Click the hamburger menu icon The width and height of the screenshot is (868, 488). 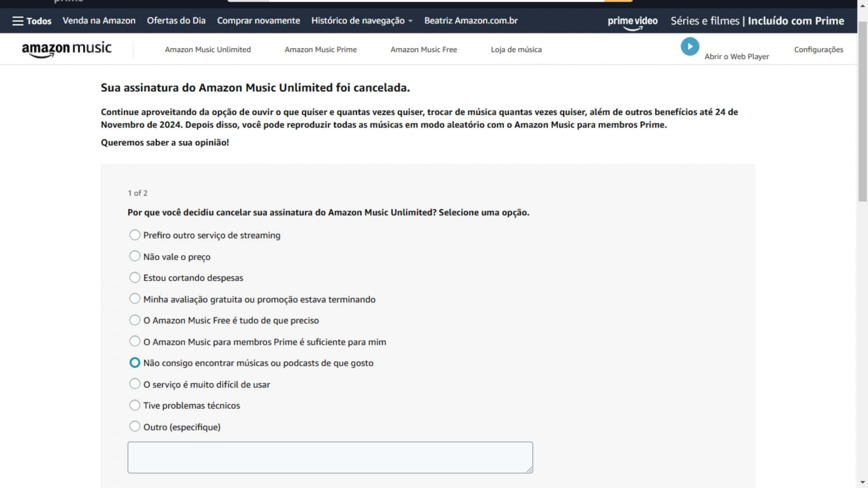tap(17, 20)
